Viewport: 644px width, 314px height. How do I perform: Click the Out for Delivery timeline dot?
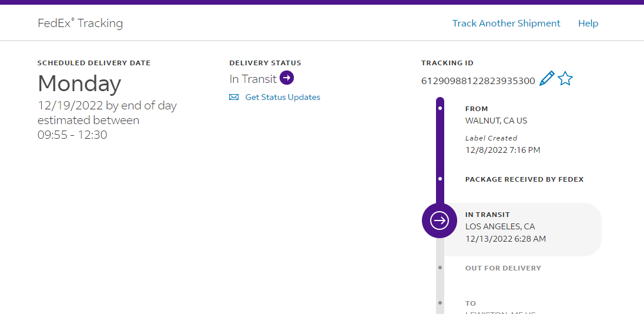[440, 268]
